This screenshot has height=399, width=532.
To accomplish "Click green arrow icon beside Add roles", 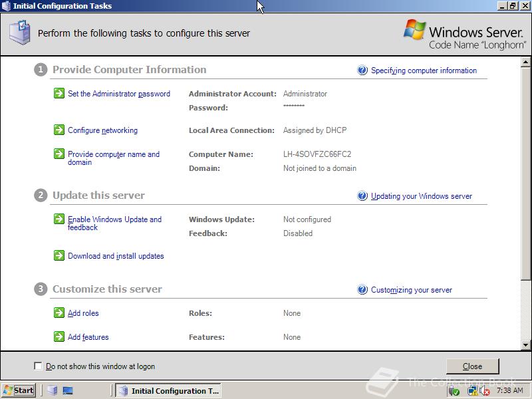I will 59,313.
